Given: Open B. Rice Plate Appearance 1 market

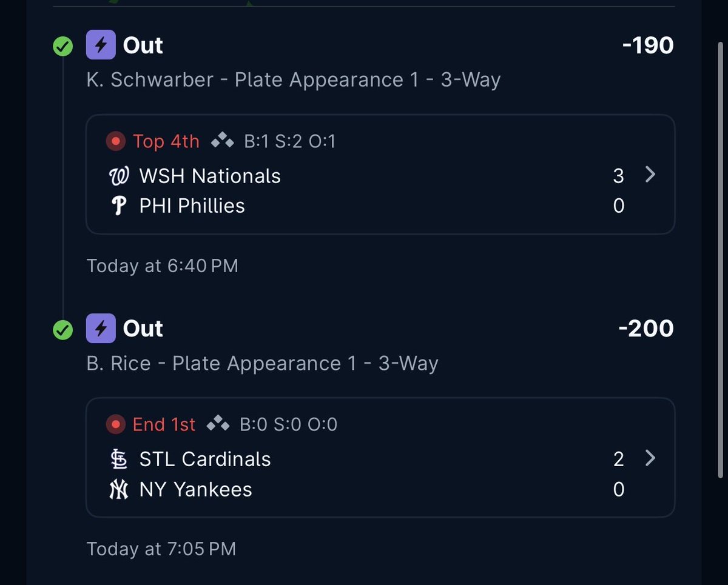Looking at the screenshot, I should tap(262, 363).
